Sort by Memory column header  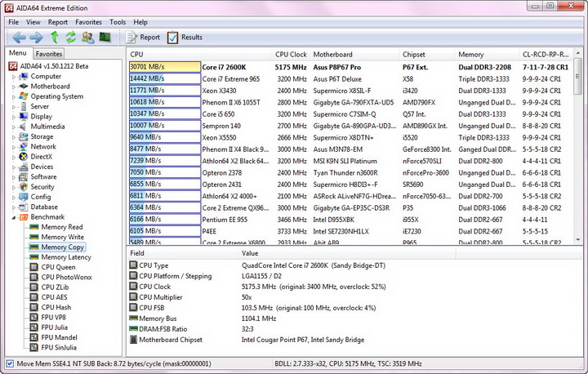(487, 55)
